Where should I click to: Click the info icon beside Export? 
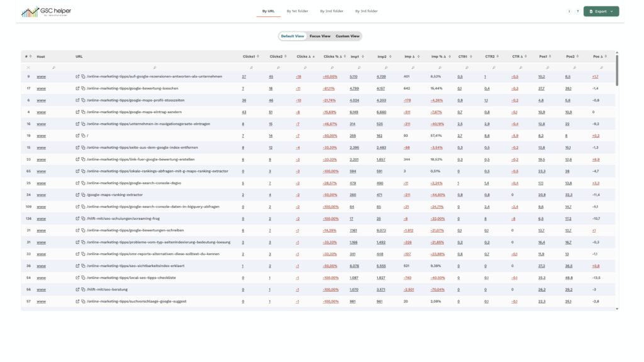(x=569, y=11)
